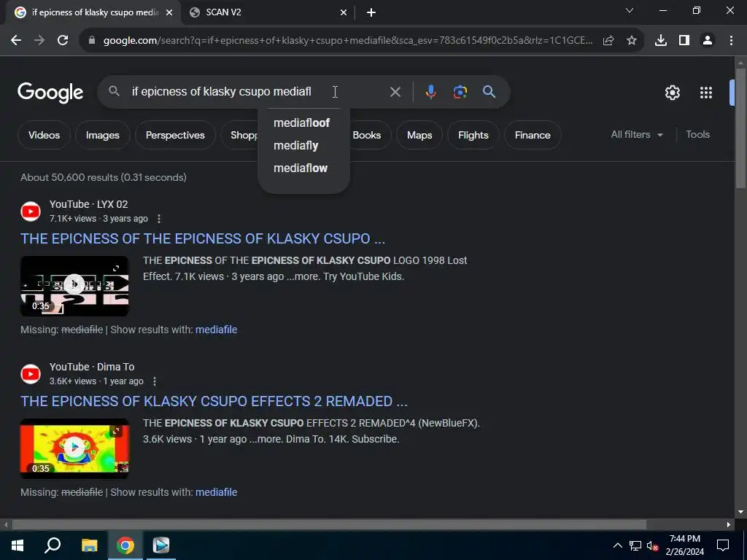The height and width of the screenshot is (560, 747).
Task: Clear the search box with the X
Action: pyautogui.click(x=395, y=92)
